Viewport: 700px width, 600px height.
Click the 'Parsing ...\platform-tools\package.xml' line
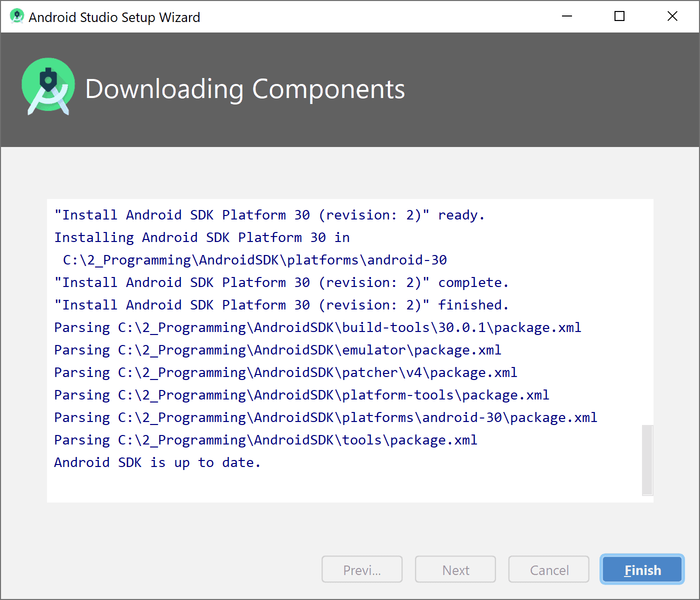(301, 395)
